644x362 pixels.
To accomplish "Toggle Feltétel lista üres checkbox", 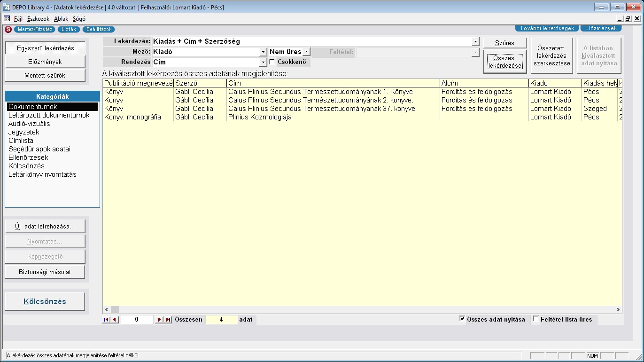I will point(536,319).
